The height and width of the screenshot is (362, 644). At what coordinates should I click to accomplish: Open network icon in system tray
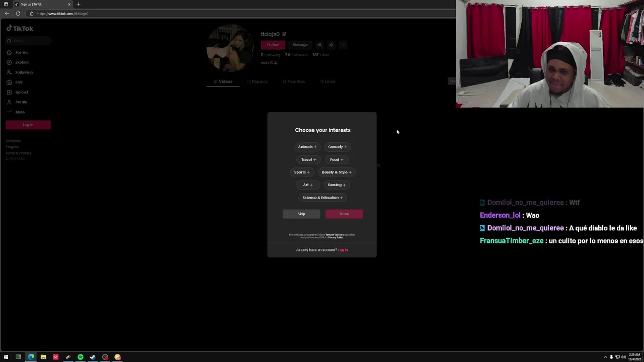point(617,357)
